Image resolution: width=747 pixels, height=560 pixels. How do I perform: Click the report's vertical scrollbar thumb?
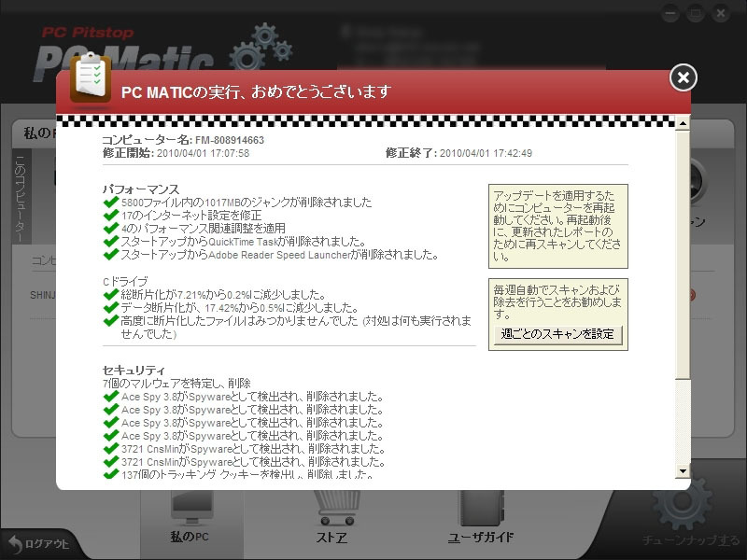(x=683, y=255)
